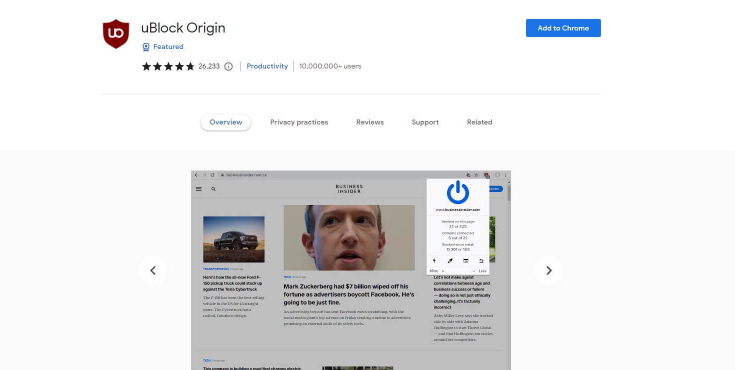
Task: Show the previous screenshot
Action: (153, 271)
